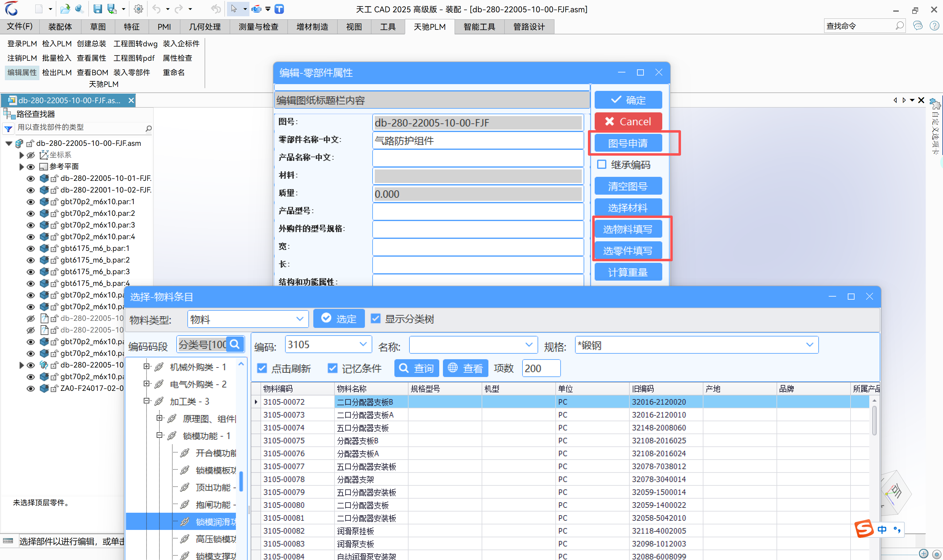Click the redo arrow icon

pyautogui.click(x=178, y=9)
